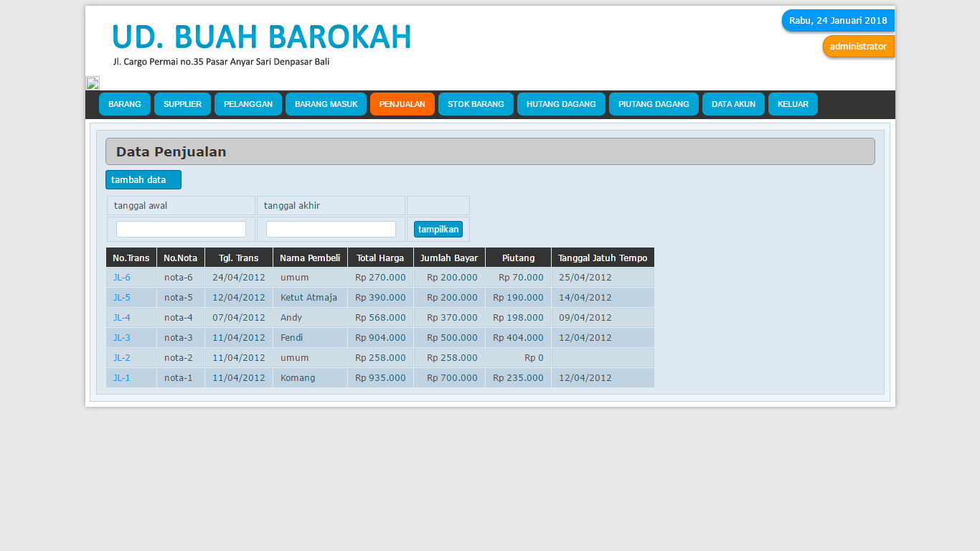Click the administrator user badge

859,47
